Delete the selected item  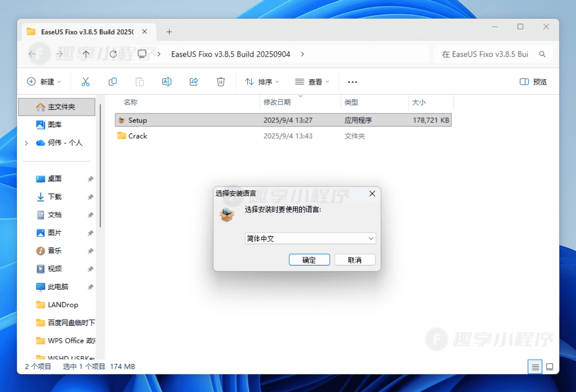coord(220,81)
